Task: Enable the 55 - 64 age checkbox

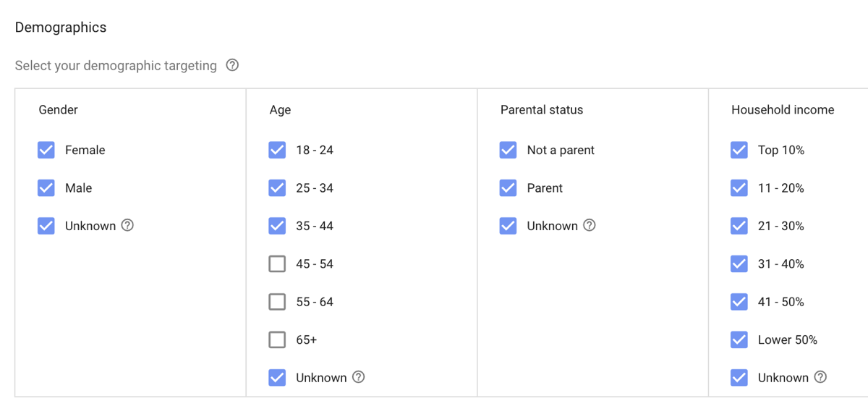Action: (277, 301)
